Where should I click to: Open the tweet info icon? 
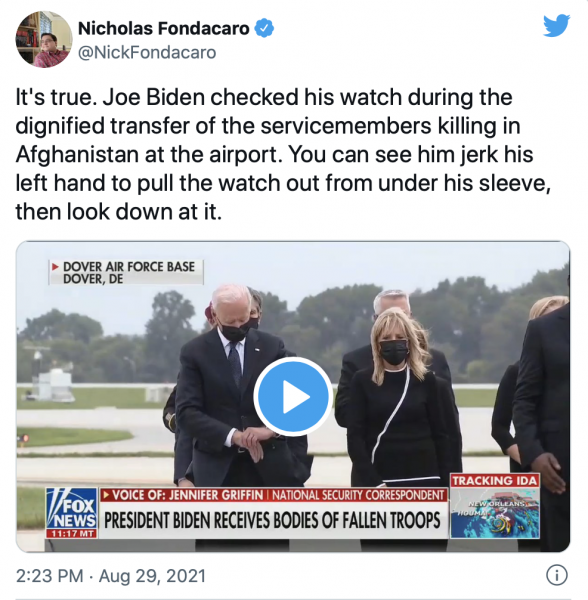click(556, 575)
